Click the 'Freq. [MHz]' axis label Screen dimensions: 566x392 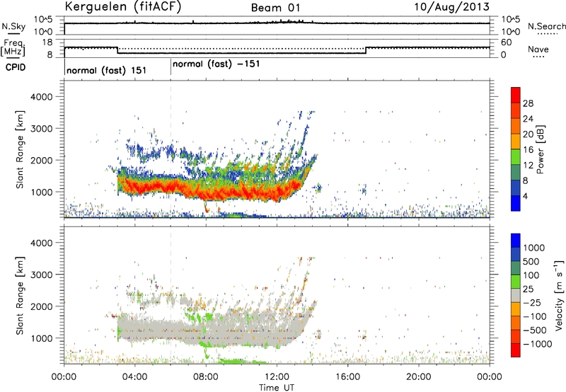pos(13,47)
